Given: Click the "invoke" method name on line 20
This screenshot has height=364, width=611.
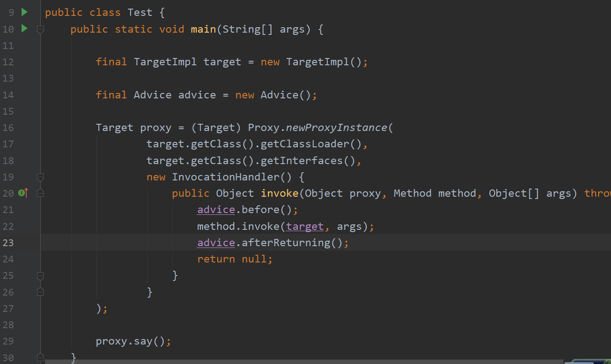Looking at the screenshot, I should click(279, 194).
